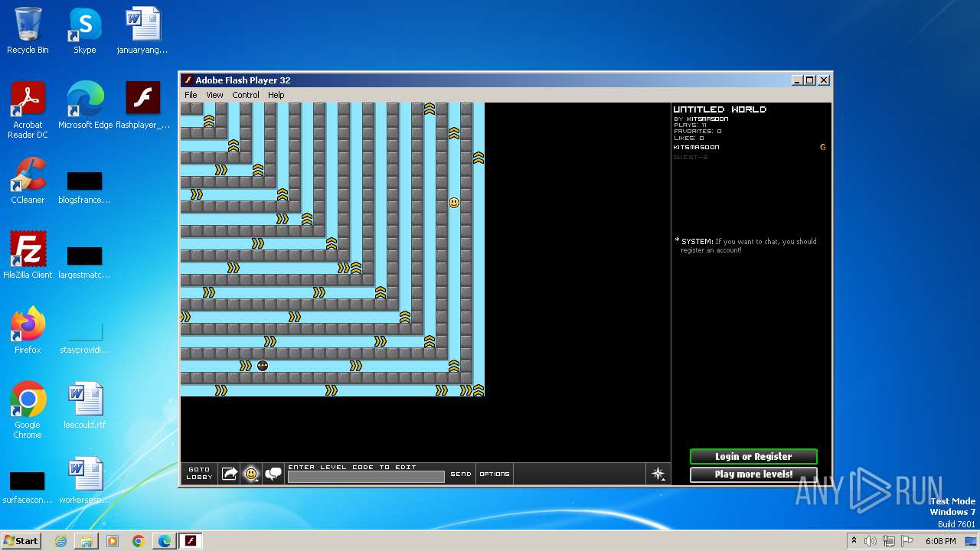Open the chat bubbles icon
The image size is (980, 551).
click(273, 474)
